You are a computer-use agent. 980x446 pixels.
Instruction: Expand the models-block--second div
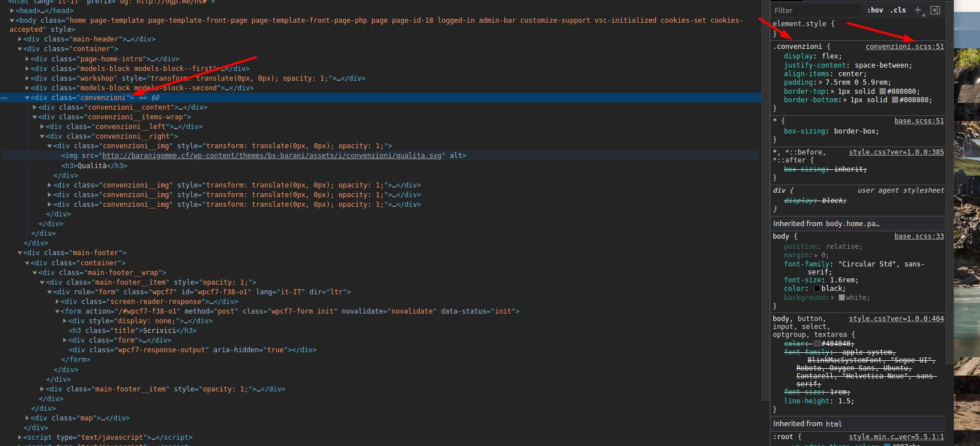27,88
